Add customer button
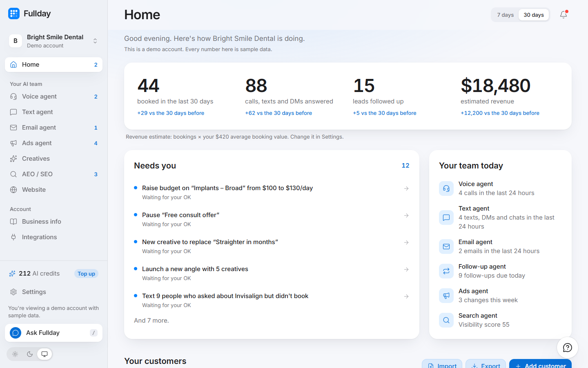 [x=540, y=364]
